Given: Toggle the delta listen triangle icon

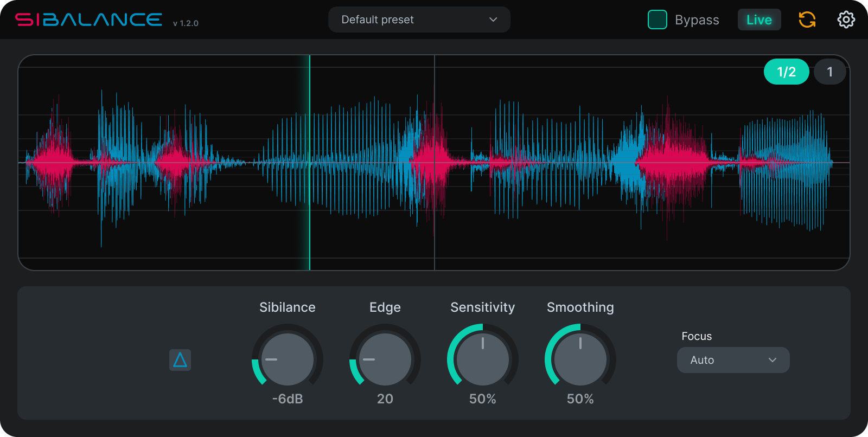Looking at the screenshot, I should click(x=180, y=360).
